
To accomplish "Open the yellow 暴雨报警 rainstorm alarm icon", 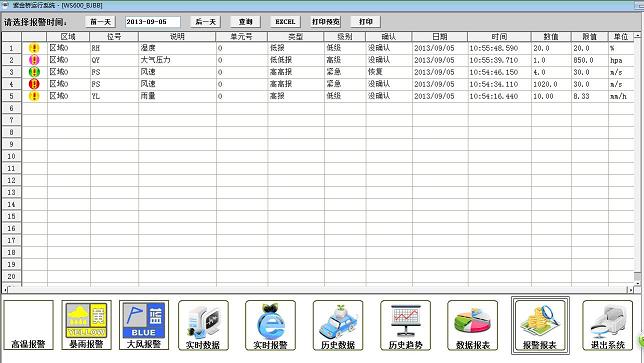I will click(x=86, y=325).
